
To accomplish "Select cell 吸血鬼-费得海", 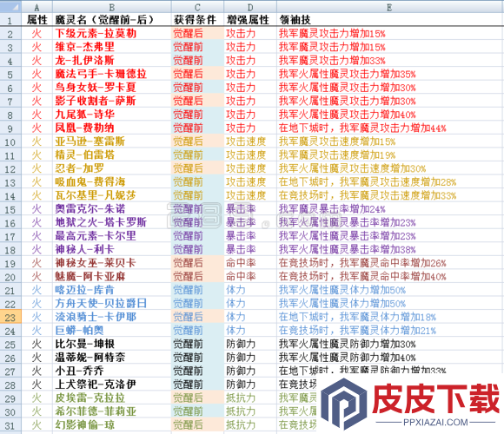I will point(112,181).
